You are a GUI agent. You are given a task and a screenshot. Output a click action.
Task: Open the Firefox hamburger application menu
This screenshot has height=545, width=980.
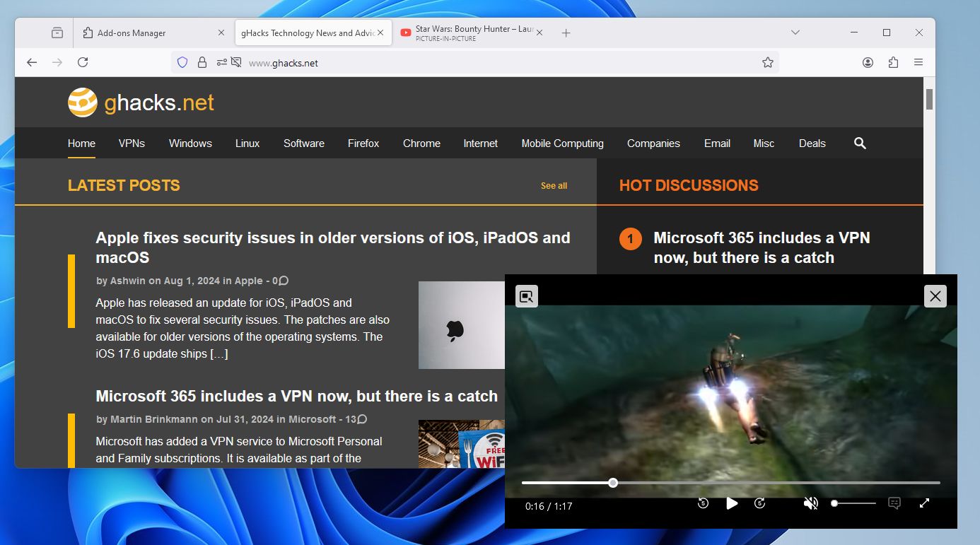pyautogui.click(x=918, y=62)
